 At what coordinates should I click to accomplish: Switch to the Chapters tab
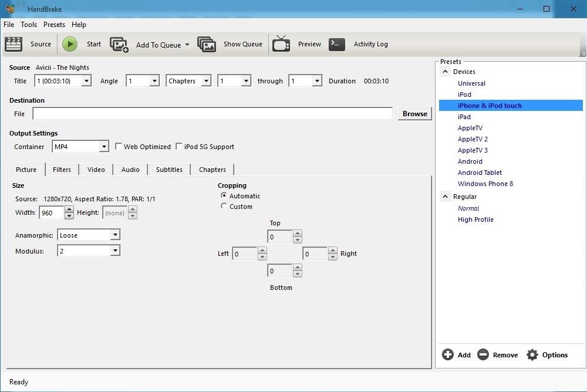tap(212, 170)
